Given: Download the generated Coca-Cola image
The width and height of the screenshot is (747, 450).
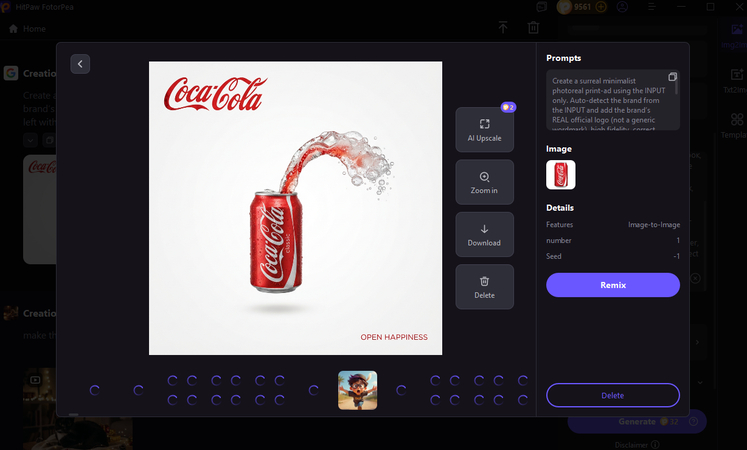Looking at the screenshot, I should click(485, 235).
